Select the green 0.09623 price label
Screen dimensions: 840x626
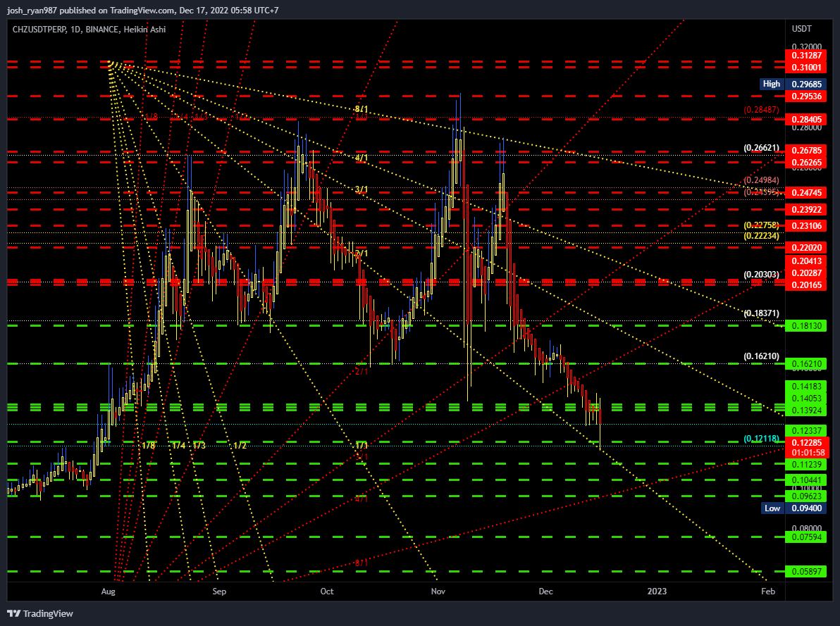tap(806, 496)
